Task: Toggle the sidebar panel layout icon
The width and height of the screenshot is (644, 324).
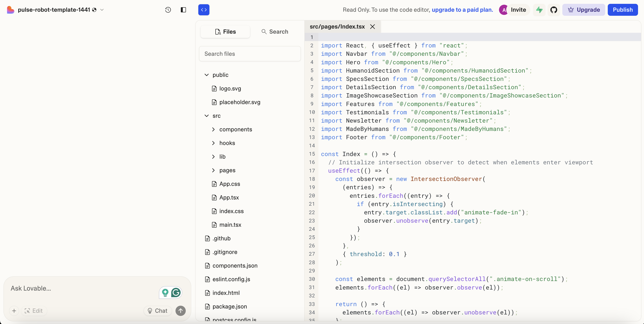Action: 183,10
